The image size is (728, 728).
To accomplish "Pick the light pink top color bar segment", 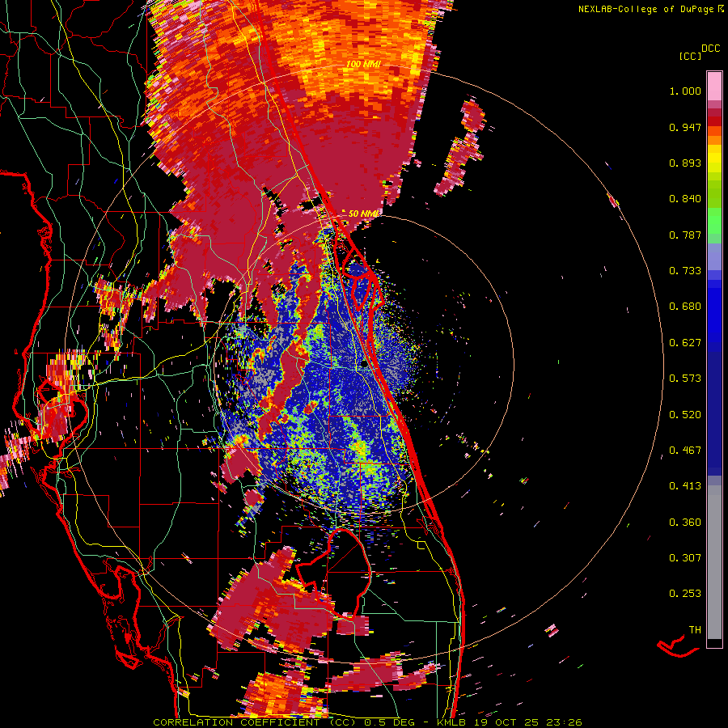I will pyautogui.click(x=714, y=87).
